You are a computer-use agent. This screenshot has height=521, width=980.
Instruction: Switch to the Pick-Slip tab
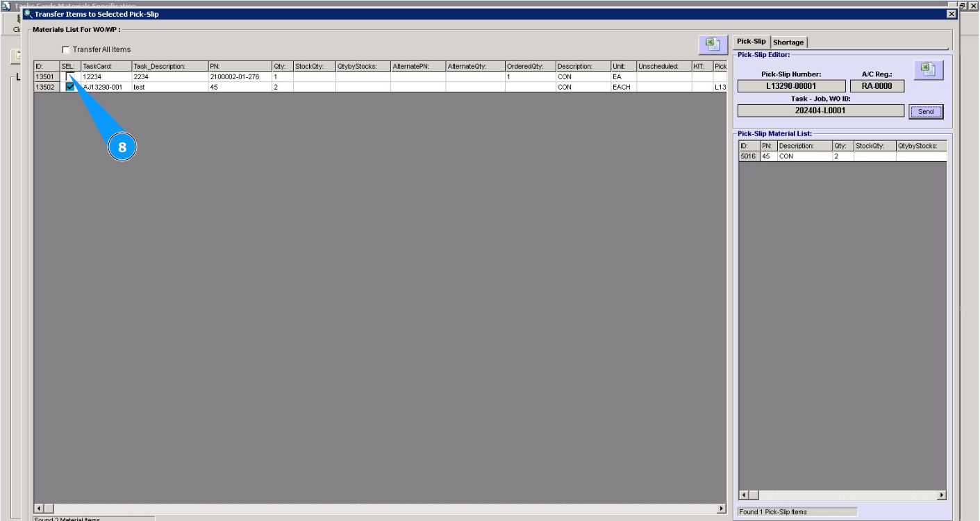pos(751,42)
